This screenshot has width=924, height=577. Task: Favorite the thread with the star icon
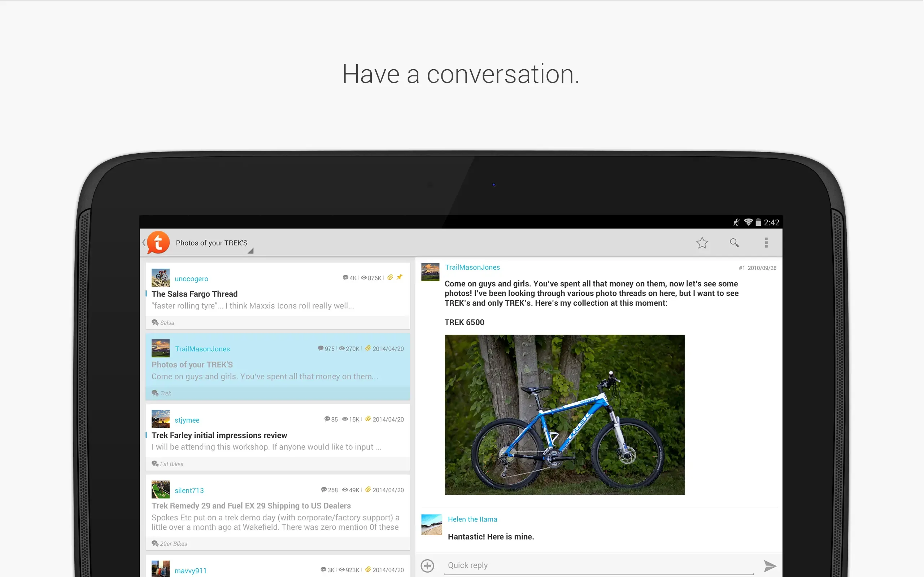tap(702, 243)
